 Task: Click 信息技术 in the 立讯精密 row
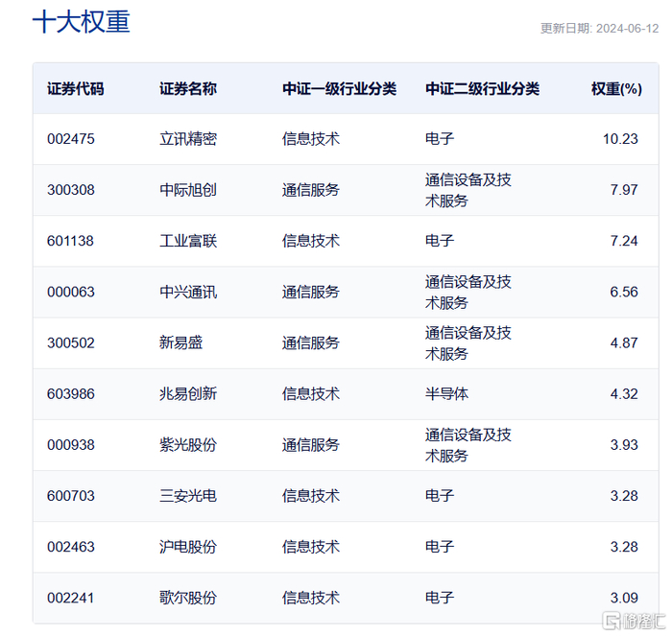pyautogui.click(x=311, y=139)
